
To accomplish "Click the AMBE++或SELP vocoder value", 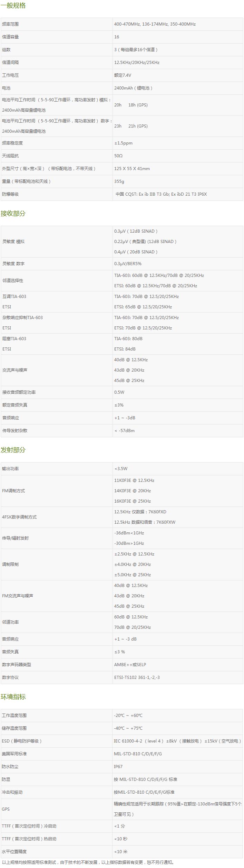I will coord(130,664).
